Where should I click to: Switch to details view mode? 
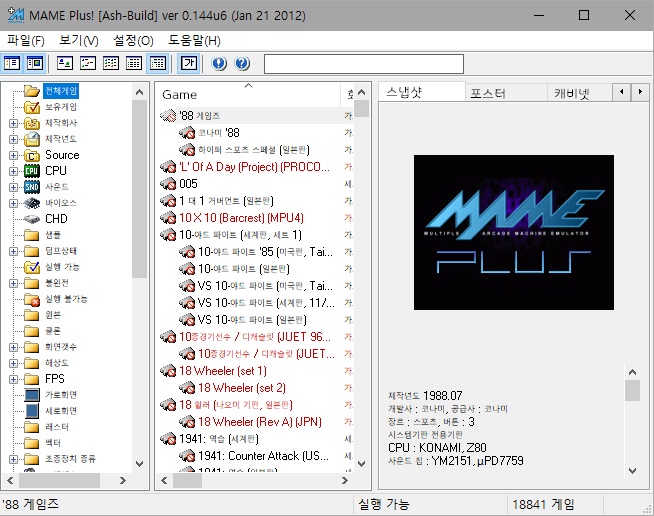pos(133,63)
